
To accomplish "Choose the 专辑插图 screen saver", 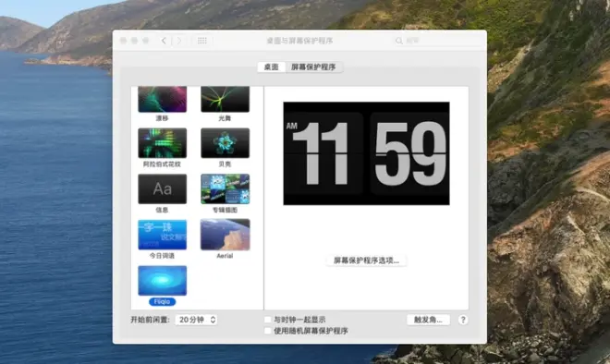I will coord(225,189).
